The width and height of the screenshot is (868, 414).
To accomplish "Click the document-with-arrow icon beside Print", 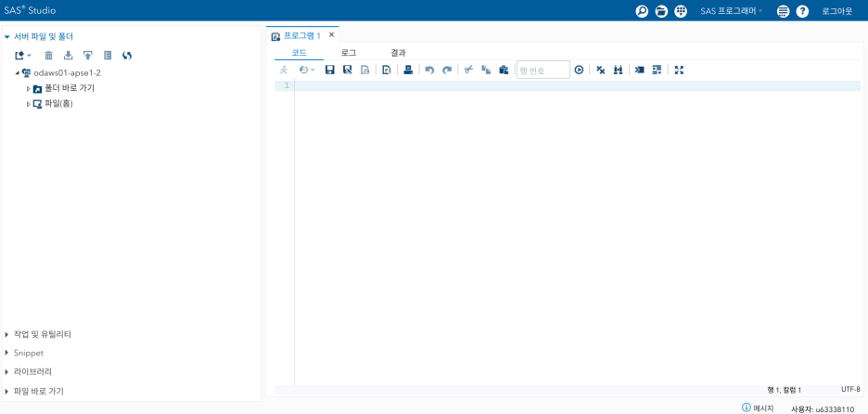I will [x=387, y=70].
